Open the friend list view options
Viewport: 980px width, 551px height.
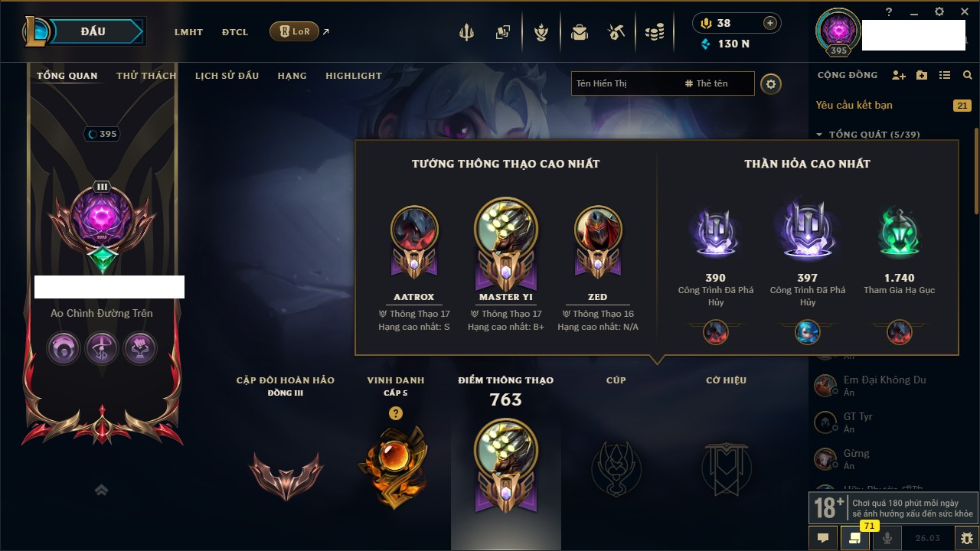coord(945,75)
